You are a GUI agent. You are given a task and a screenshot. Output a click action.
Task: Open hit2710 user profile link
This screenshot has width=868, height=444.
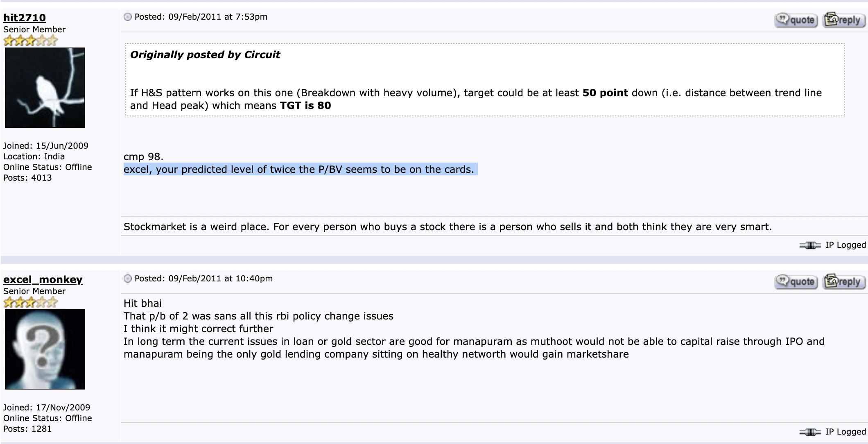pos(25,18)
